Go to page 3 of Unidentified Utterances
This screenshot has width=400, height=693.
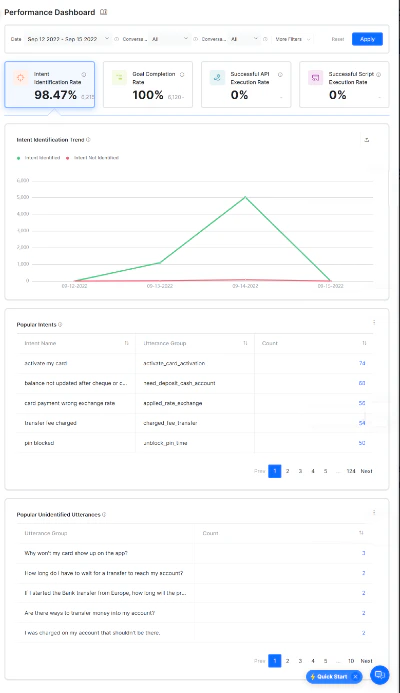click(300, 661)
